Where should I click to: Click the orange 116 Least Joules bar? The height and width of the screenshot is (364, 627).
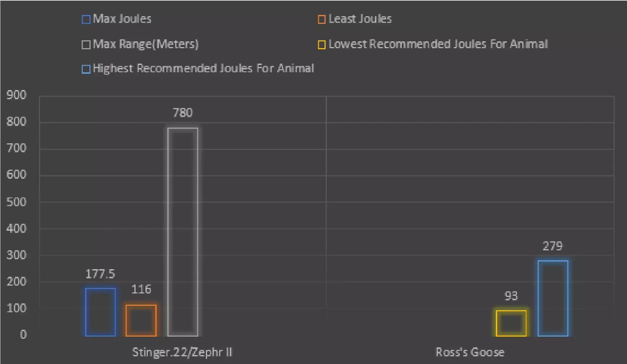tap(141, 320)
